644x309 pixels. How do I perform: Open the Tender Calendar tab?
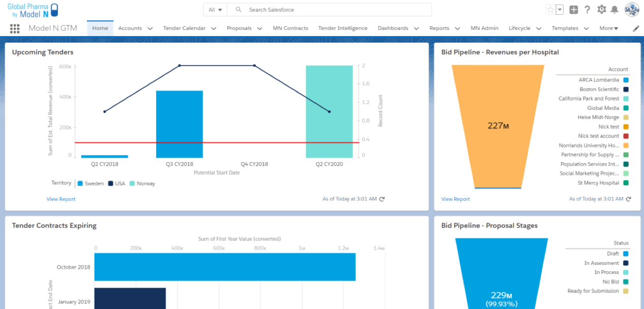click(x=184, y=28)
